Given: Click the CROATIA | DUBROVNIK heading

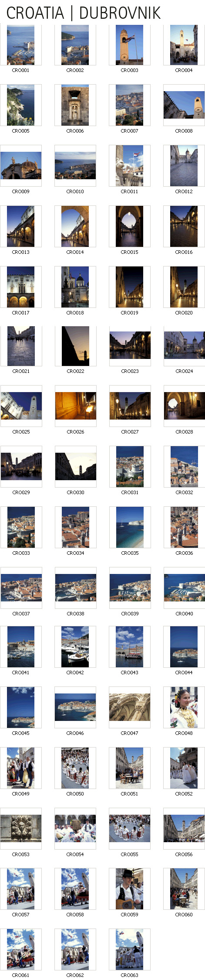Looking at the screenshot, I should (84, 13).
